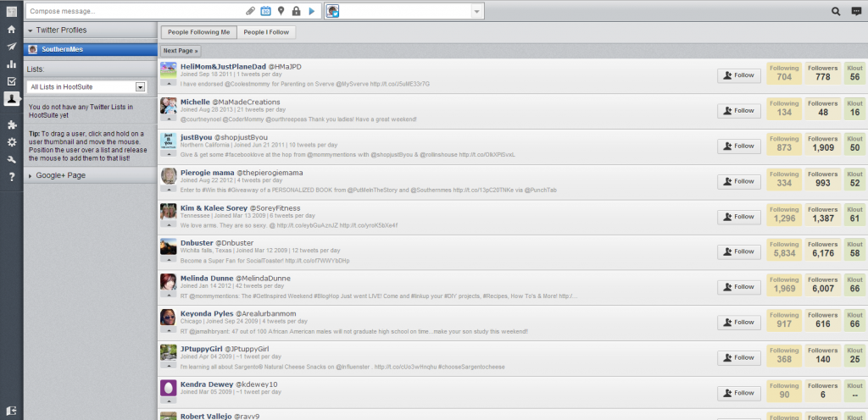The image size is (868, 420).
Task: Click the logout icon at sidebar bottom
Action: [11, 411]
